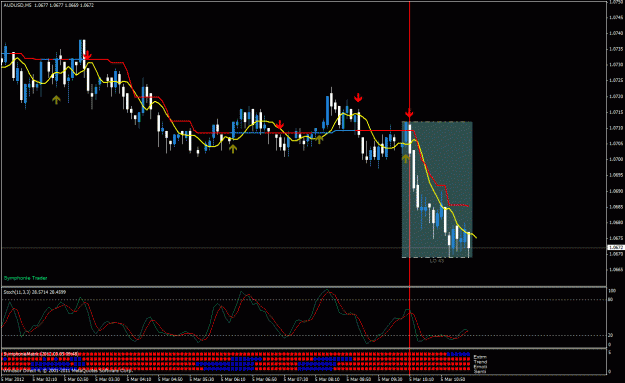Click the 5 Mar 06:10 time label
Image resolution: width=625 pixels, height=383 pixels.
tap(234, 379)
